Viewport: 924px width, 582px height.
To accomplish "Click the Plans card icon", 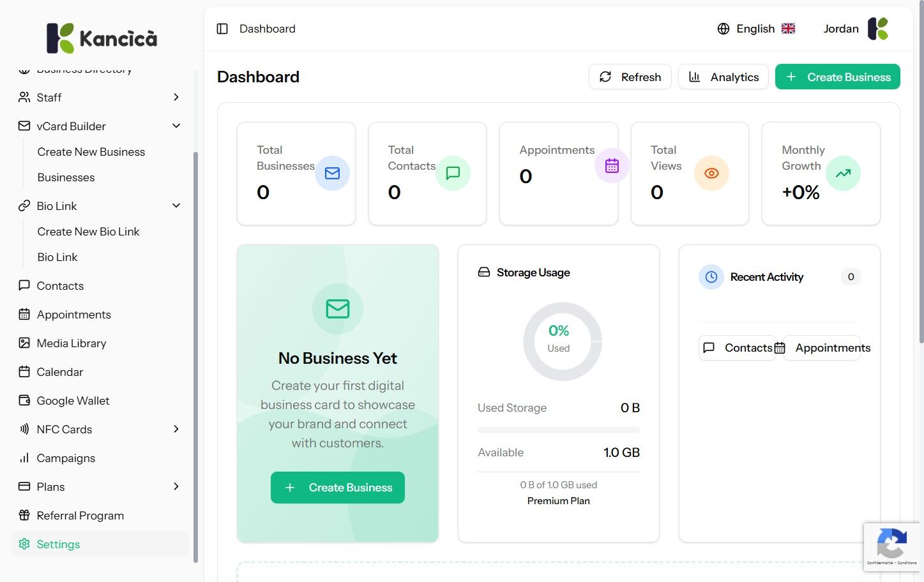I will 24,486.
